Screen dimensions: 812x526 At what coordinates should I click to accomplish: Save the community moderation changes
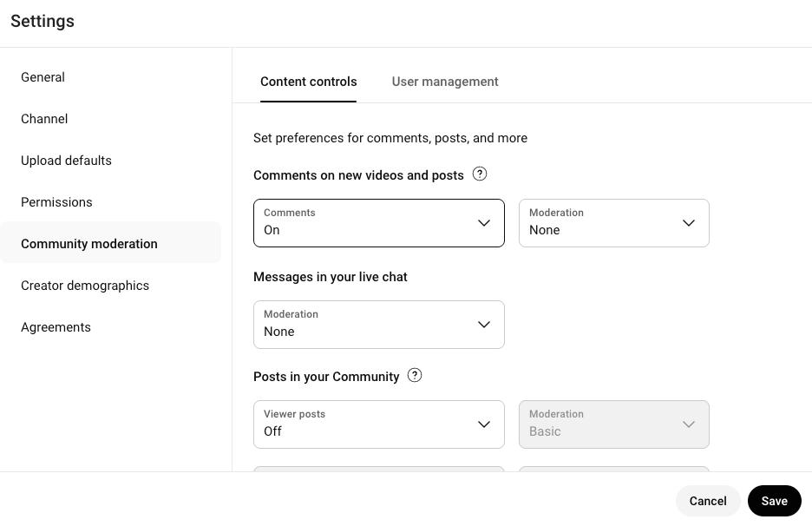pos(774,501)
